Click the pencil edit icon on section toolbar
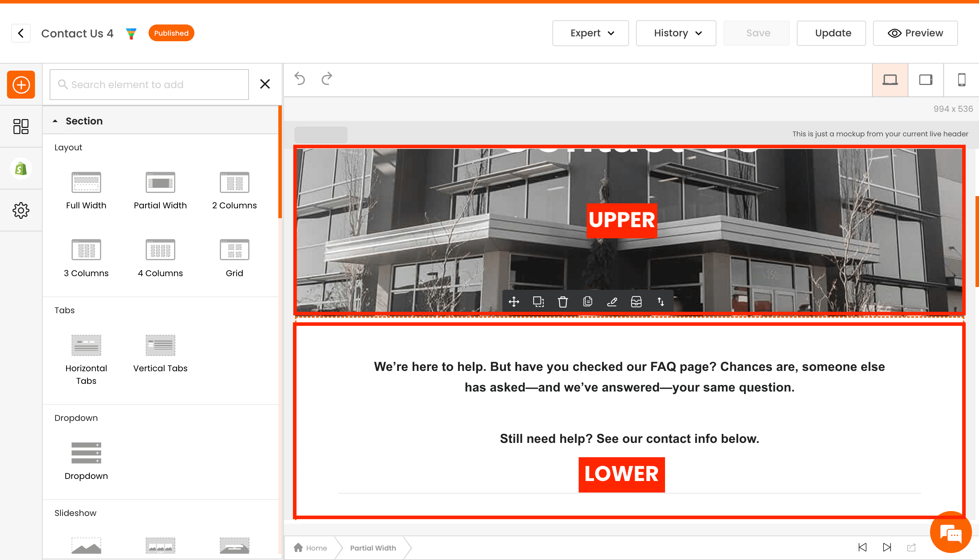Screen dimensions: 979x560 612,302
